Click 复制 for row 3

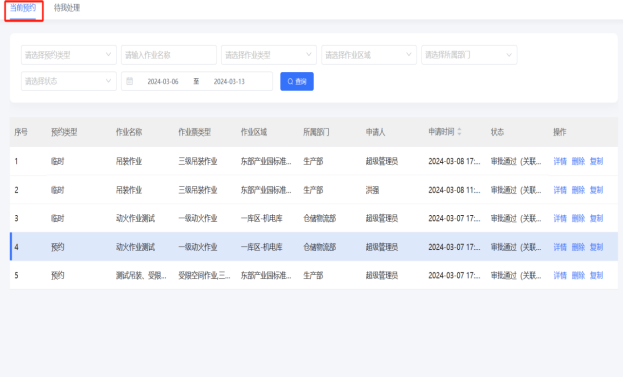[597, 218]
